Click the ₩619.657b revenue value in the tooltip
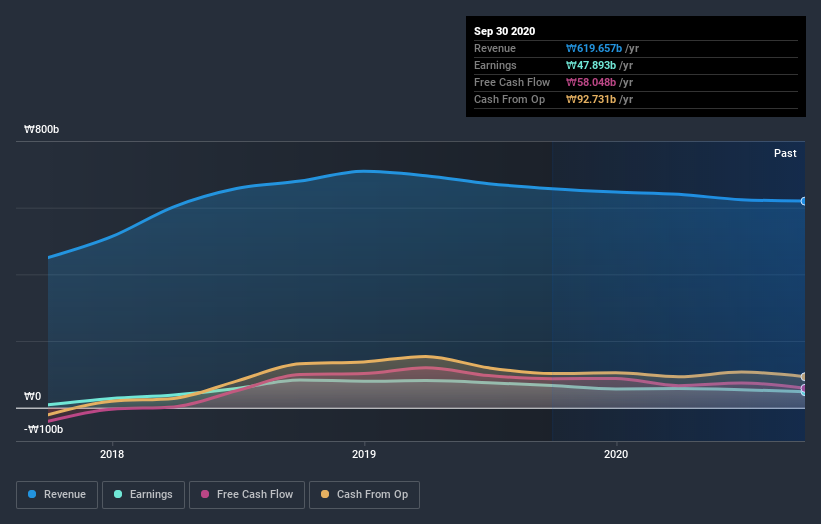The image size is (821, 524). click(594, 49)
